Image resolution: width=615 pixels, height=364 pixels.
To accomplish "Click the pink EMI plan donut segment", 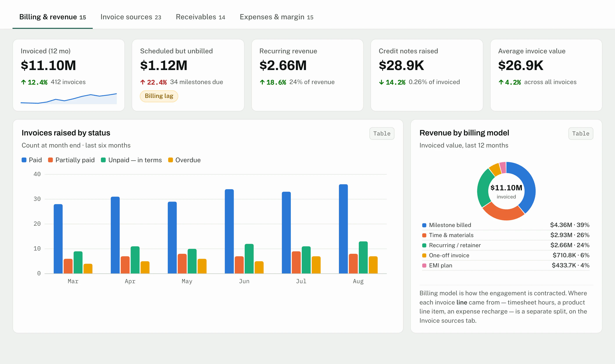I will click(x=503, y=168).
